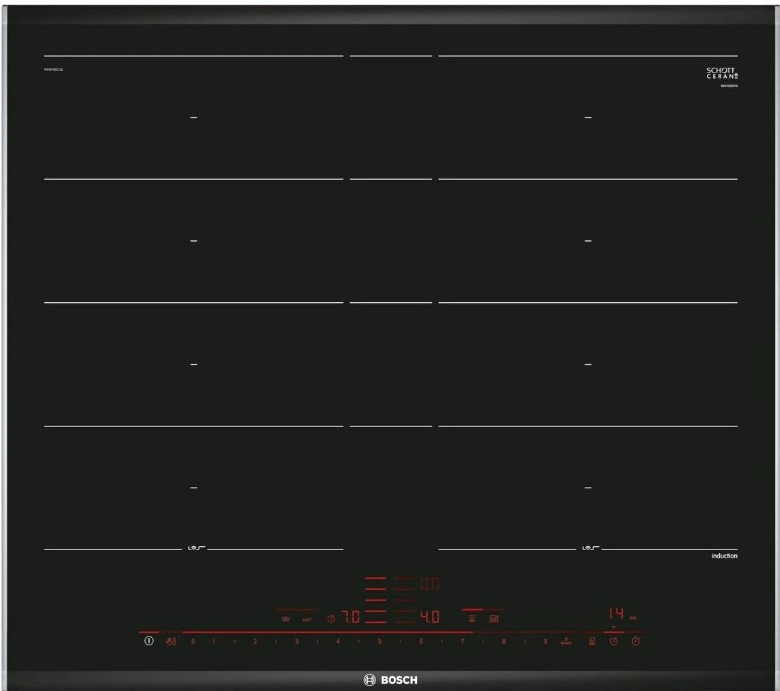Set power slider to level 5
Screen dimensions: 780x691
coord(379,640)
